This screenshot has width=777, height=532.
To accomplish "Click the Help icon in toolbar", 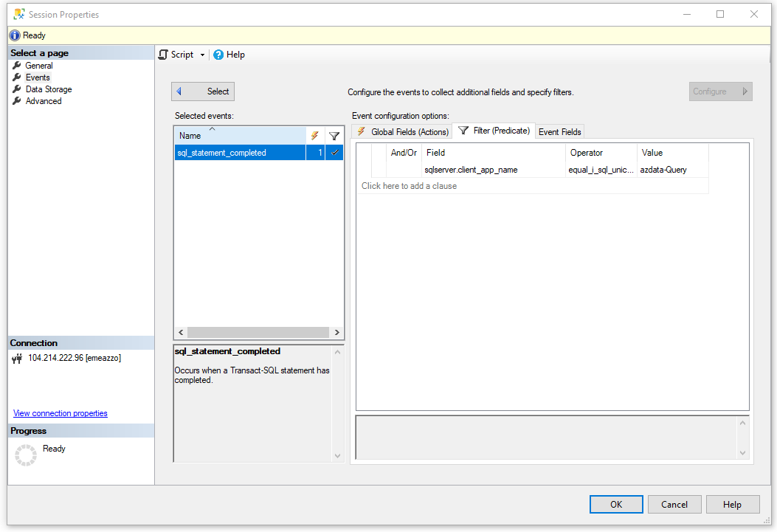I will (x=218, y=55).
